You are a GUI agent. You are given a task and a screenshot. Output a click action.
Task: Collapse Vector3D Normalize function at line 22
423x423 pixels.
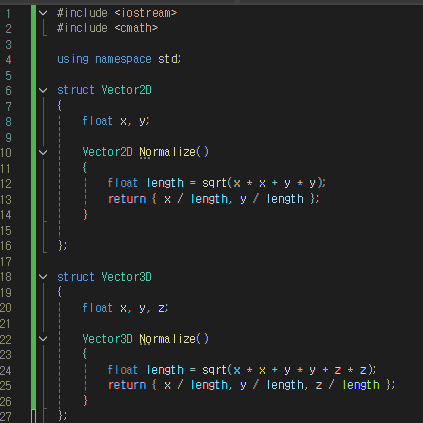click(43, 339)
